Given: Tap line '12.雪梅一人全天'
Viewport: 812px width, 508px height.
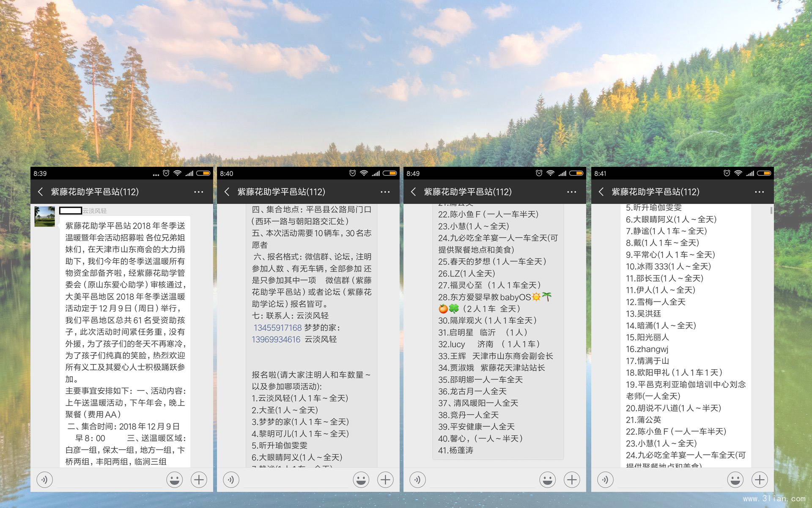Looking at the screenshot, I should (x=656, y=302).
